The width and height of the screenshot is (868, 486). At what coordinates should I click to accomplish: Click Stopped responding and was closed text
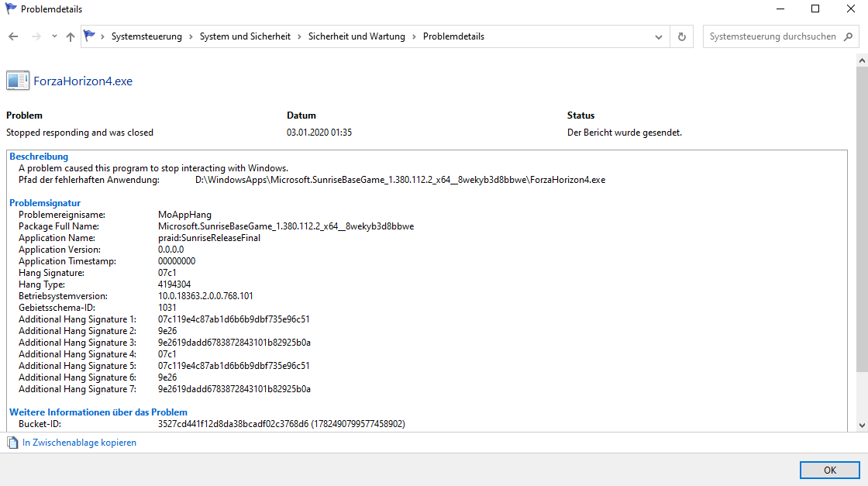point(80,133)
